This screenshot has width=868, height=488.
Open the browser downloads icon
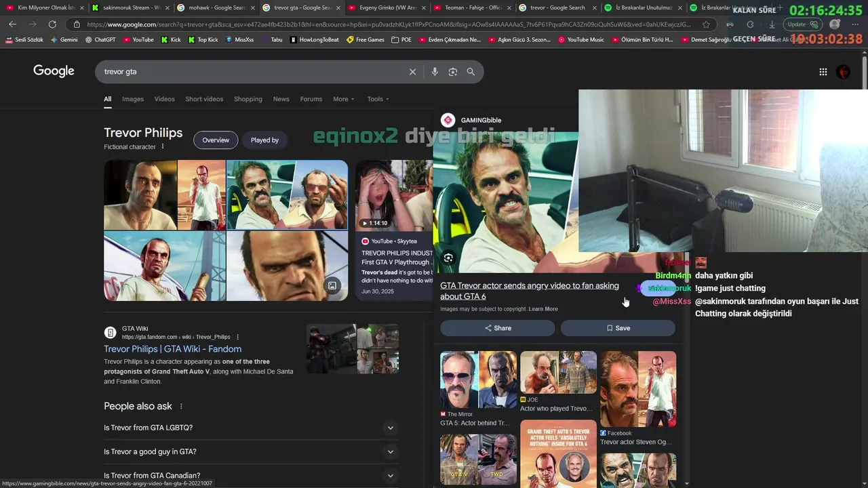click(x=772, y=24)
